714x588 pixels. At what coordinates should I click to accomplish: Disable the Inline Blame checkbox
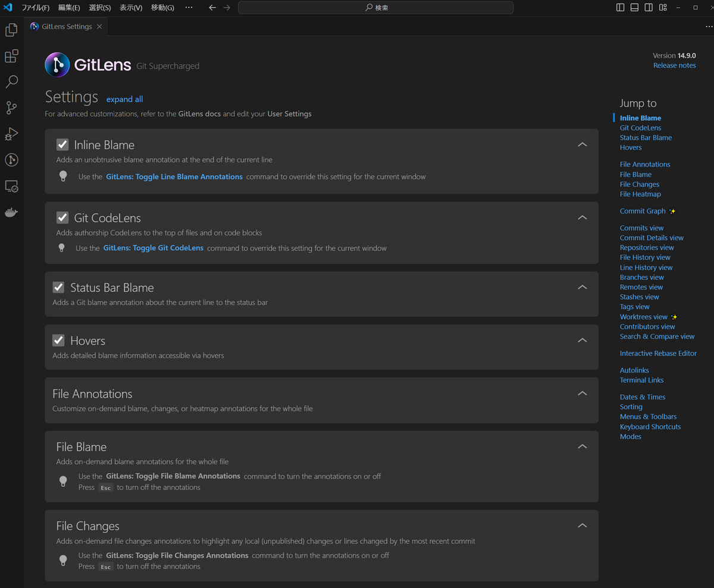[62, 144]
